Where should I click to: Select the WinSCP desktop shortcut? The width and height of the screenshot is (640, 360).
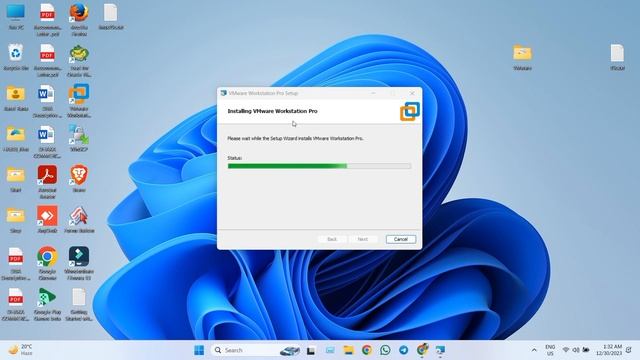[79, 138]
